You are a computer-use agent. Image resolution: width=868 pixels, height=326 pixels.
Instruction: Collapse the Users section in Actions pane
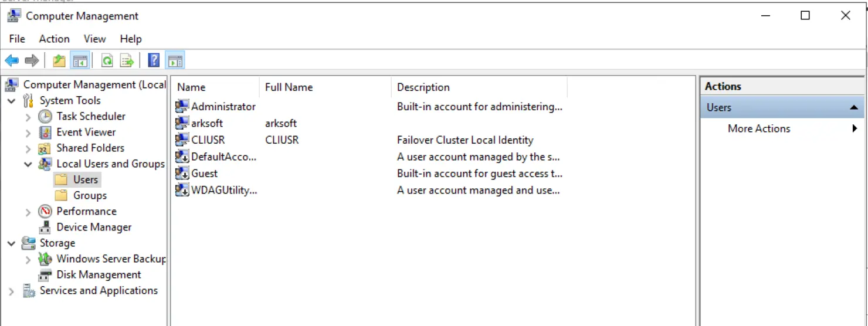pyautogui.click(x=853, y=108)
